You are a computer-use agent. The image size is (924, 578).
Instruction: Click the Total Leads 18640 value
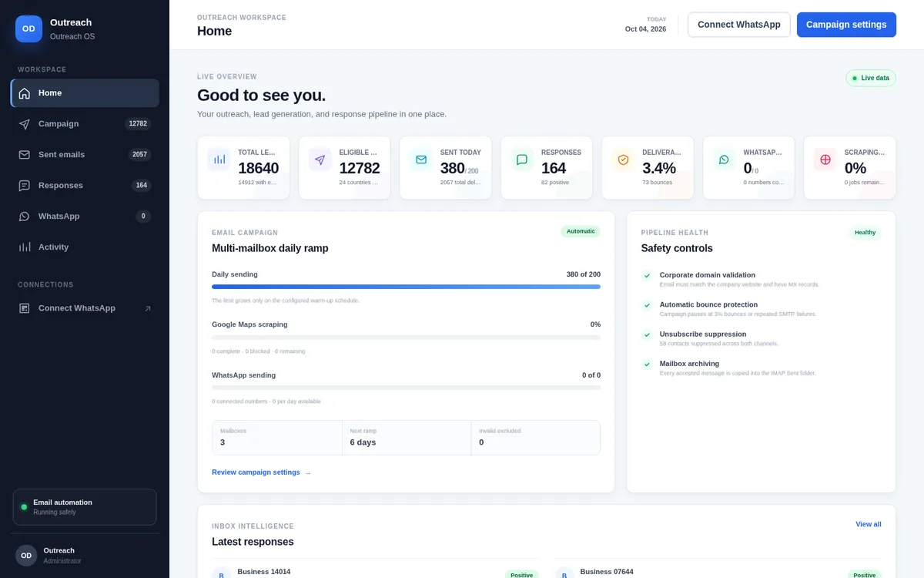(x=258, y=168)
